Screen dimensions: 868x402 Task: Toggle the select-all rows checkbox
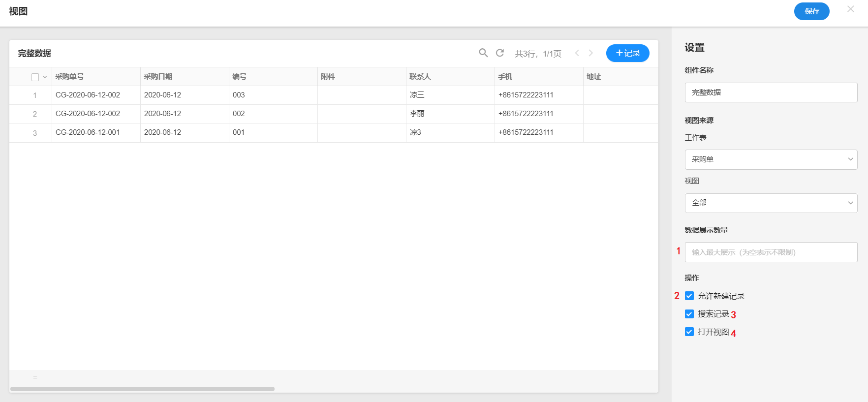(x=35, y=77)
